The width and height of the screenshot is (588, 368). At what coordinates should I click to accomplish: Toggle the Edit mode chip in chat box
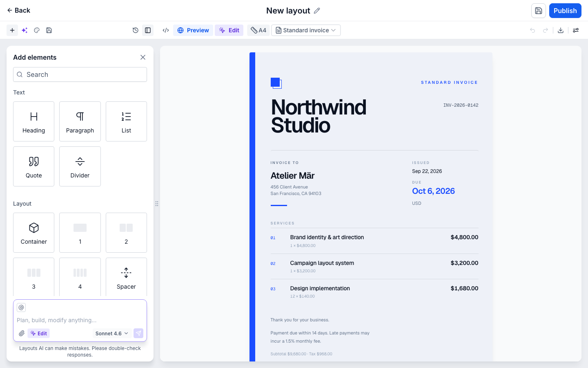[39, 333]
